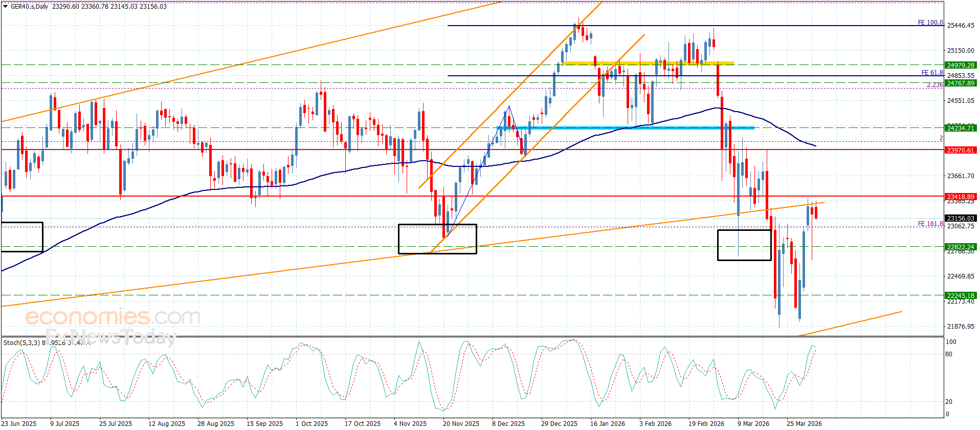Click the 9 Jul 2025 date label
980x430 pixels.
pyautogui.click(x=65, y=423)
